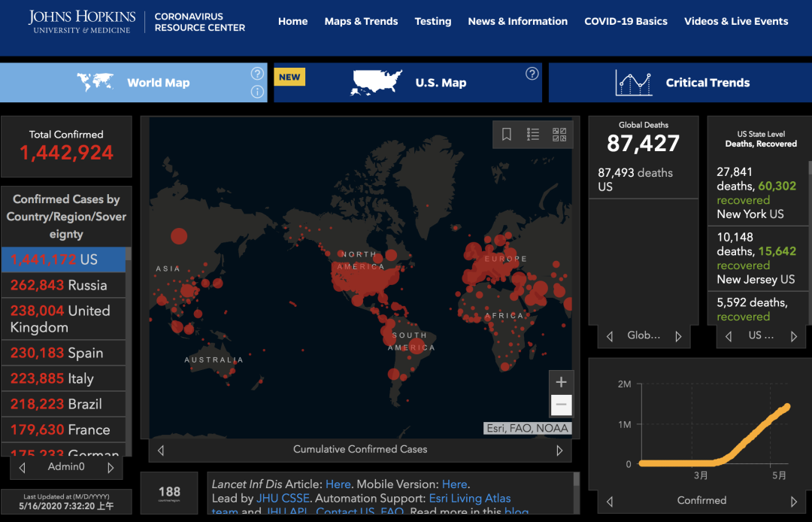Go to next Admin0 list panel
The image size is (812, 522).
coord(111,468)
